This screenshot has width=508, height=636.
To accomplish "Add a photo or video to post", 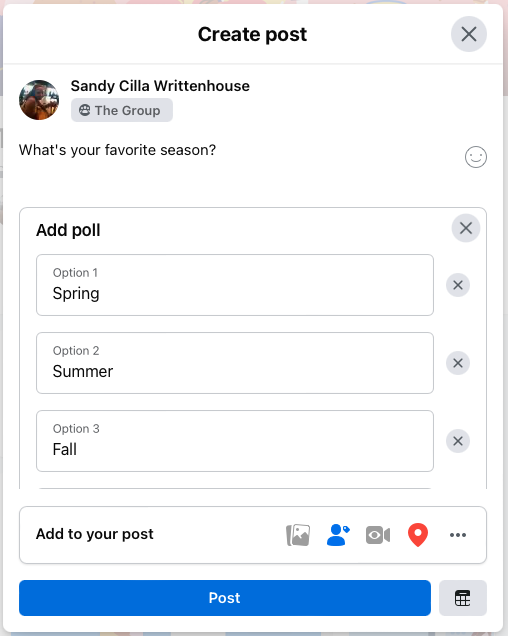I will coord(298,535).
